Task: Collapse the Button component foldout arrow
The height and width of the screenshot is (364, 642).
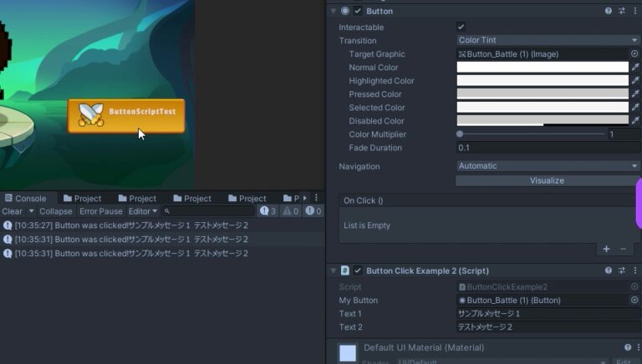Action: (334, 11)
